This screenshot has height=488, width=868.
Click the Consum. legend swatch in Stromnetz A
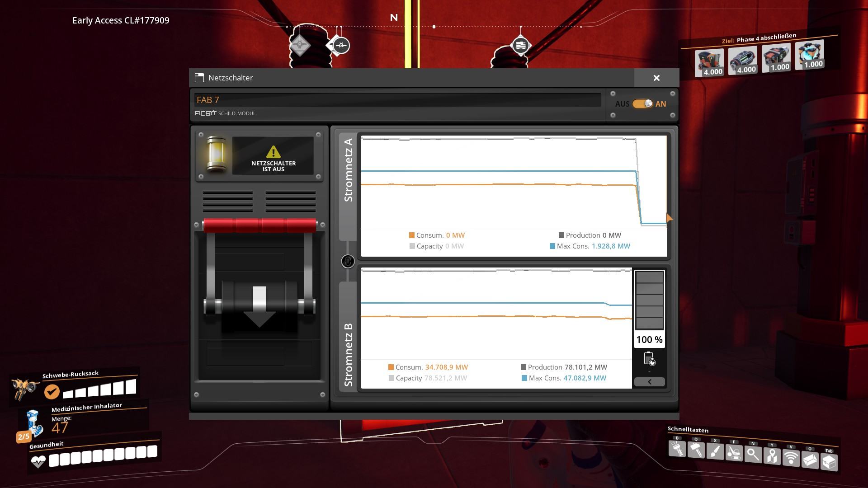tap(412, 235)
